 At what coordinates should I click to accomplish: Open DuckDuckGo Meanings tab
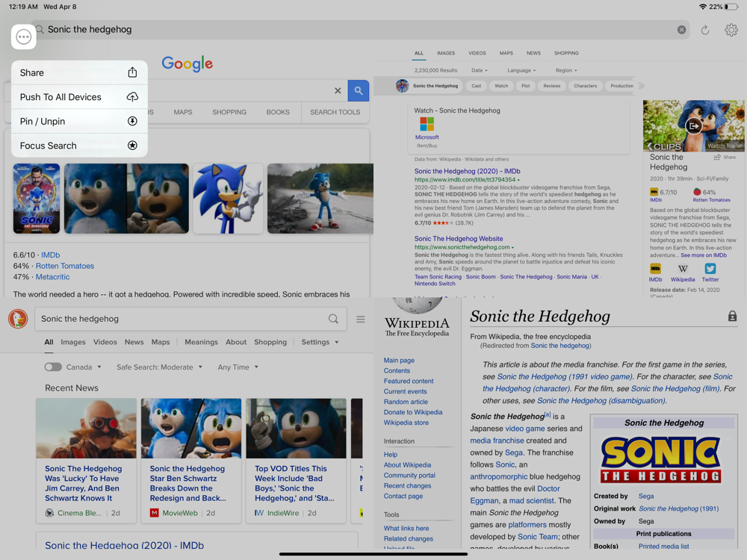(x=201, y=342)
